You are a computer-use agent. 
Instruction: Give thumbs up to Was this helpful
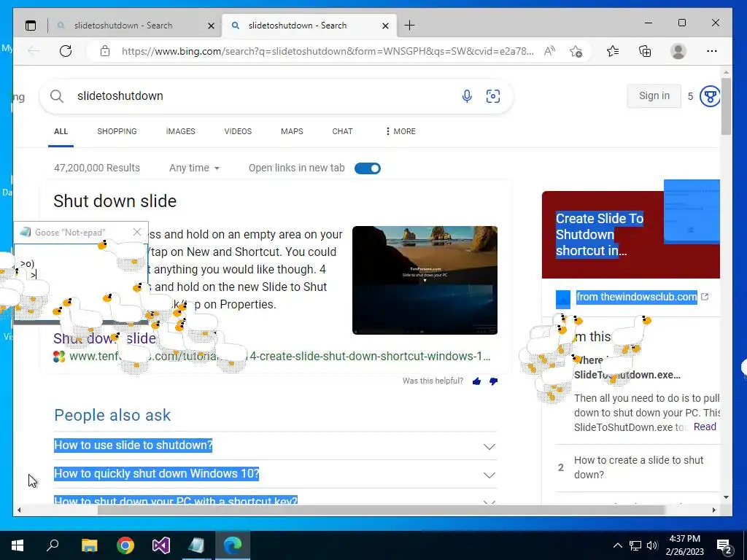point(476,381)
